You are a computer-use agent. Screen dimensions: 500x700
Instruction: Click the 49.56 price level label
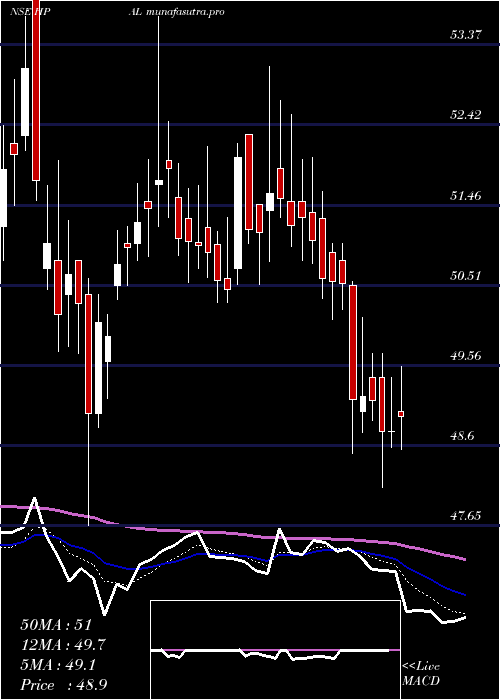pos(466,356)
